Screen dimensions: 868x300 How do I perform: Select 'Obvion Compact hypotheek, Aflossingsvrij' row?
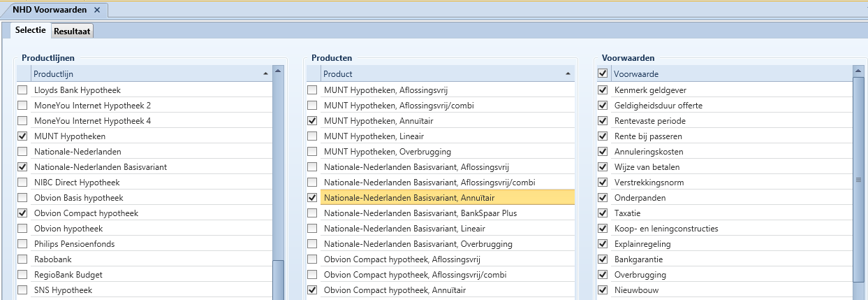click(441, 259)
